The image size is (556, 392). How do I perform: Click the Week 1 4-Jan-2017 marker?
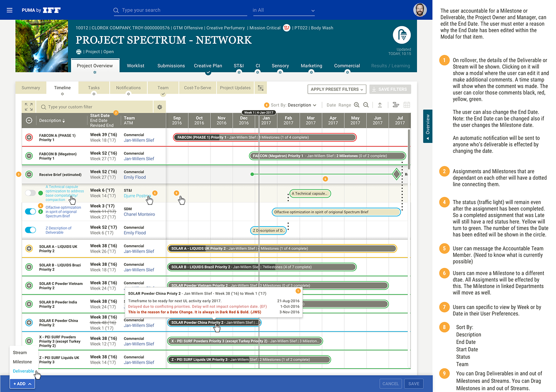[259, 112]
